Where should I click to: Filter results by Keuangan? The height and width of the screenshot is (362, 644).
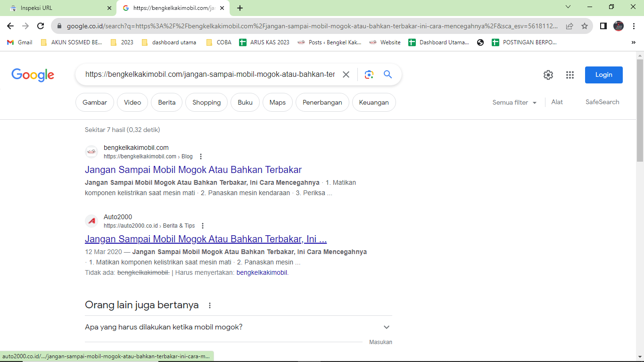pos(374,102)
